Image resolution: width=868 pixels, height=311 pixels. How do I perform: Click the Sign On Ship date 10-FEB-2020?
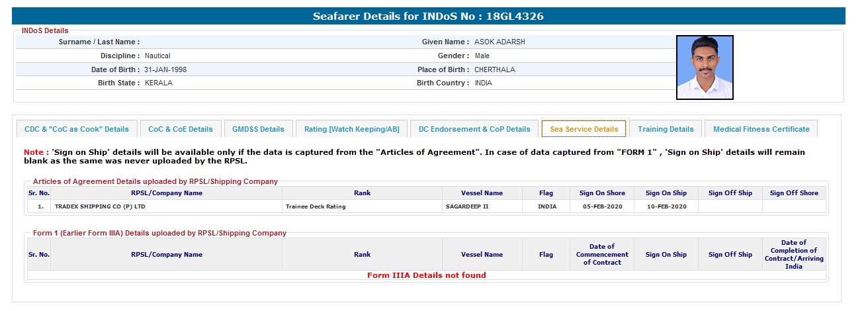(666, 206)
